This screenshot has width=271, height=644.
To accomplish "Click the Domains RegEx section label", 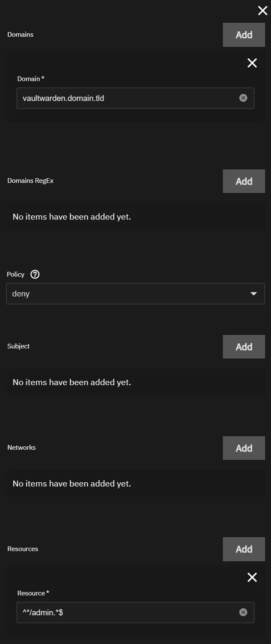I will pyautogui.click(x=30, y=181).
